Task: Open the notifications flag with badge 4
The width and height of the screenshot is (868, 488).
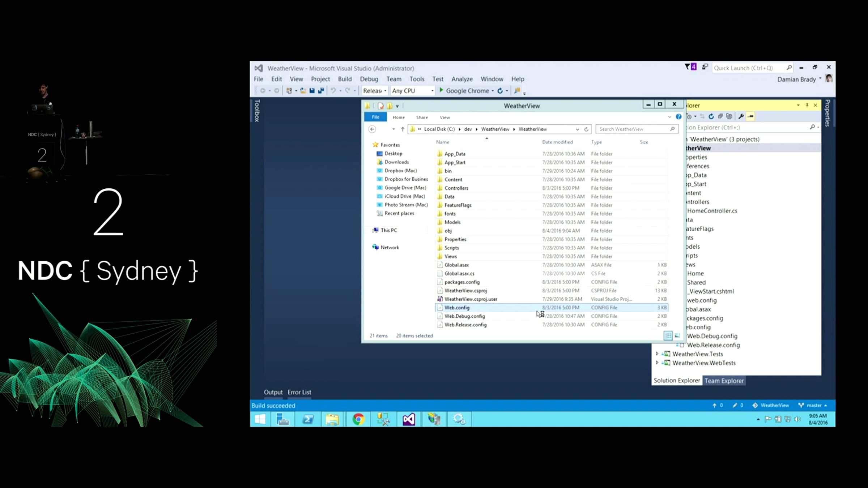Action: 690,67
